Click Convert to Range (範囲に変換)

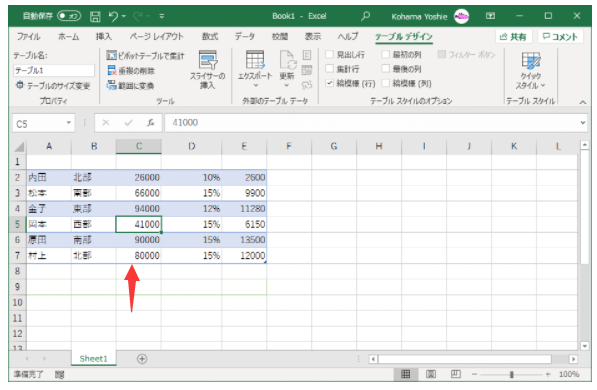(x=130, y=85)
